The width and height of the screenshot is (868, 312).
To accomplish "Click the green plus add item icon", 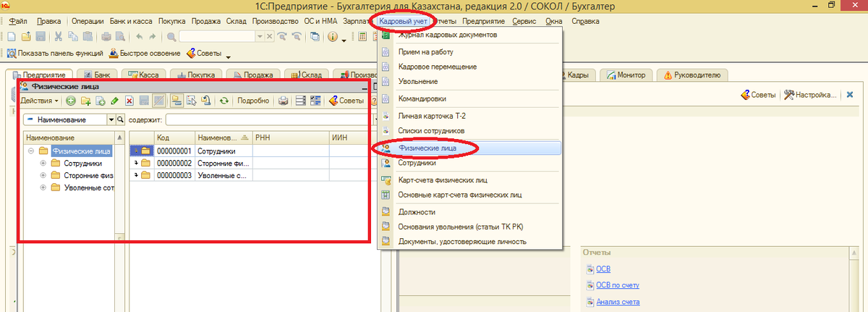I will (x=71, y=101).
